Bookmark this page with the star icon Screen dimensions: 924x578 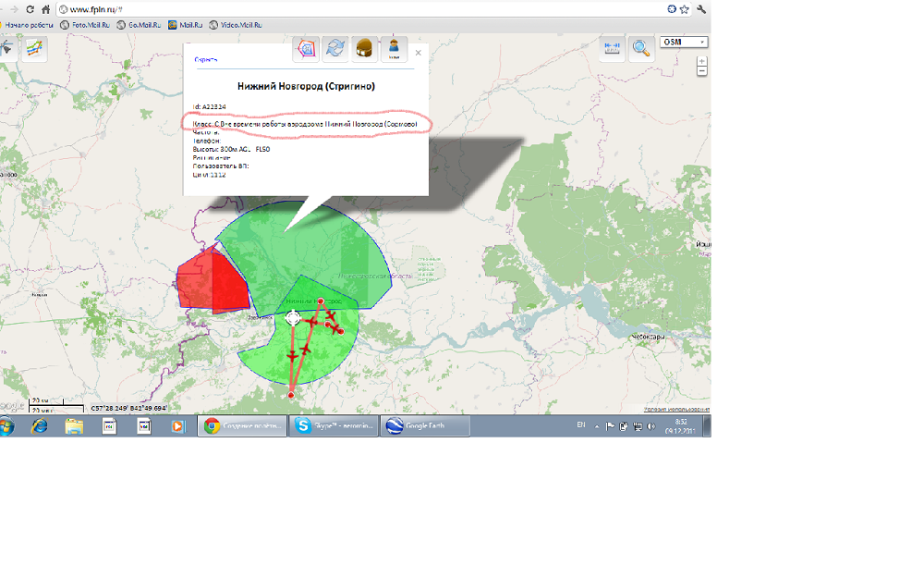[x=684, y=8]
